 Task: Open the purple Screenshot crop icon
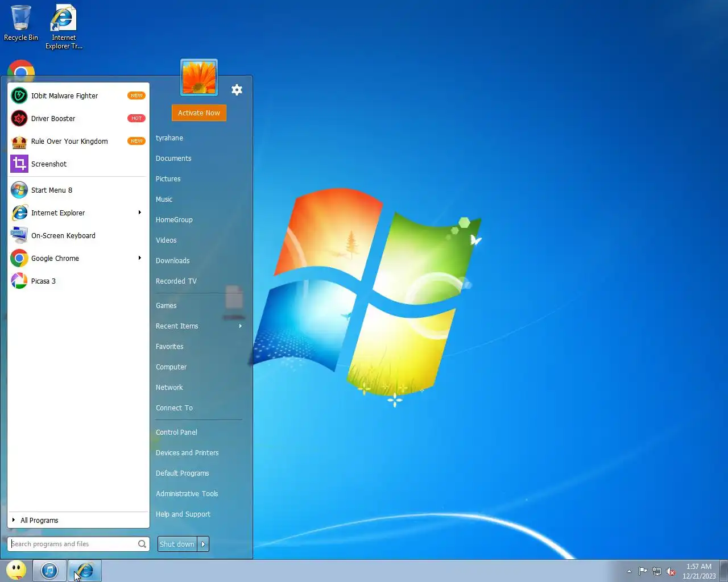19,164
